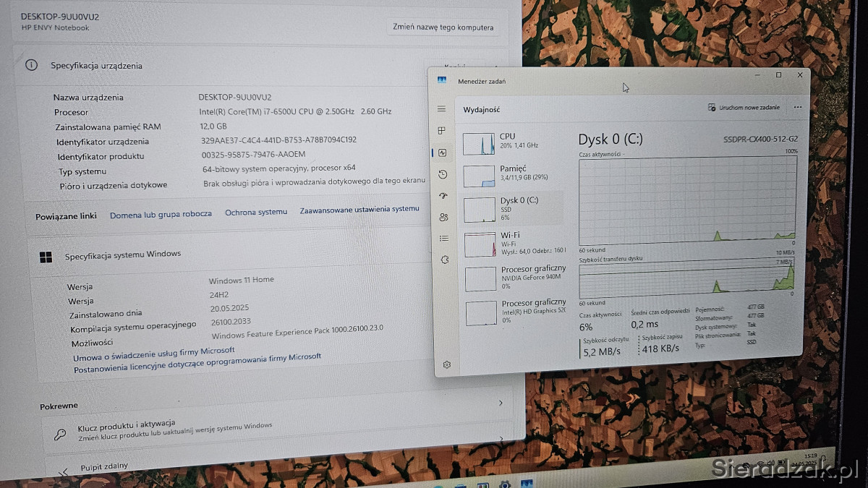The height and width of the screenshot is (488, 868).
Task: Click the OS build 26100.2033 value
Action: coord(231,322)
